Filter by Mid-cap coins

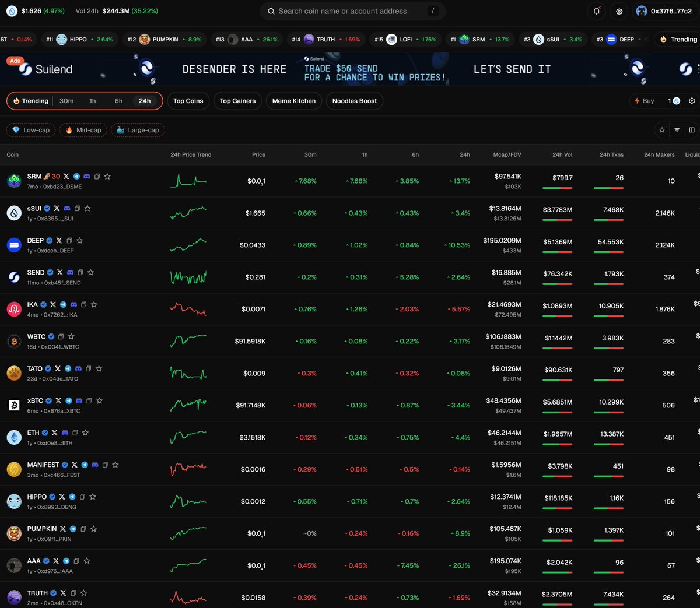click(83, 130)
